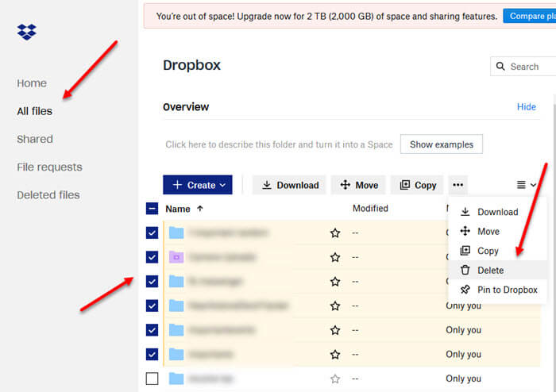Choose Download in the more menu
The image size is (556, 392).
[x=497, y=212]
